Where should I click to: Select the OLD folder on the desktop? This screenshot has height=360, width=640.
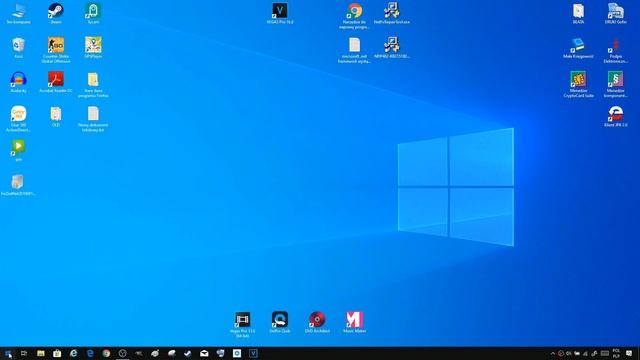click(56, 116)
